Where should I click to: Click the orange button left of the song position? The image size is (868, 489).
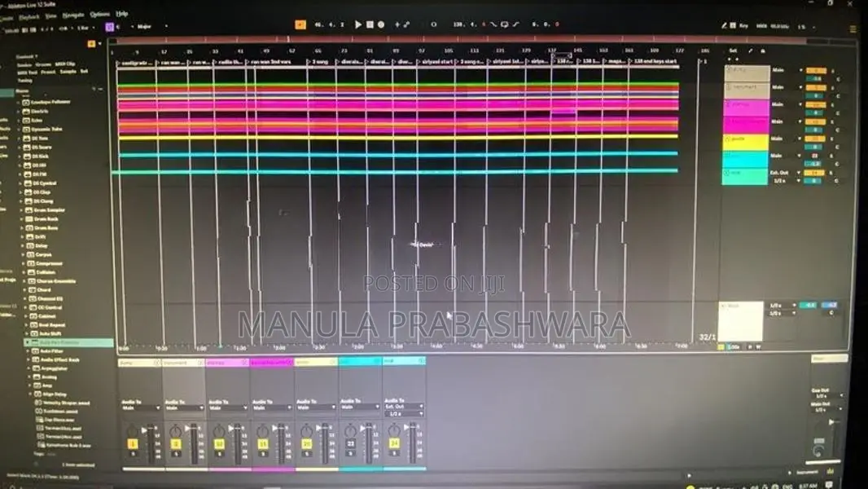coord(300,24)
